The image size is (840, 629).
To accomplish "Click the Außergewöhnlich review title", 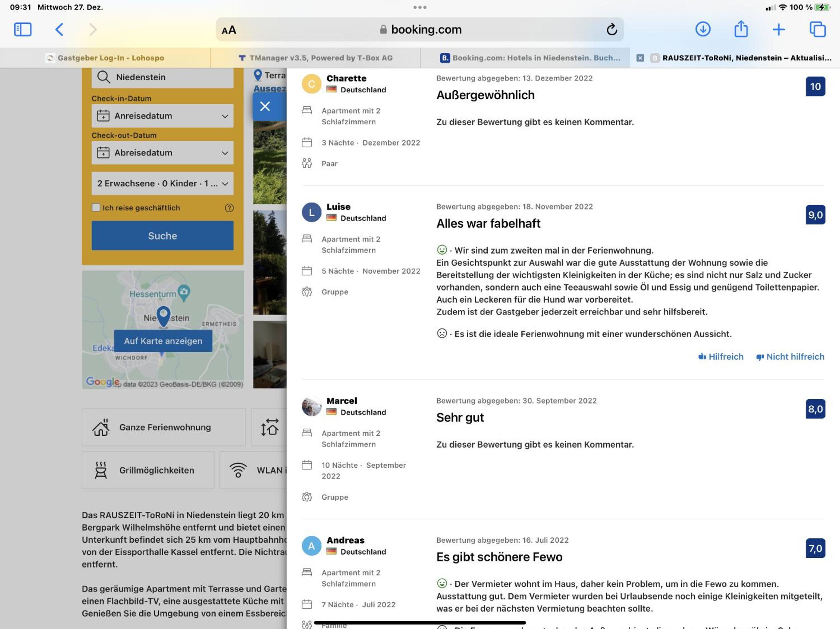I will (x=485, y=95).
